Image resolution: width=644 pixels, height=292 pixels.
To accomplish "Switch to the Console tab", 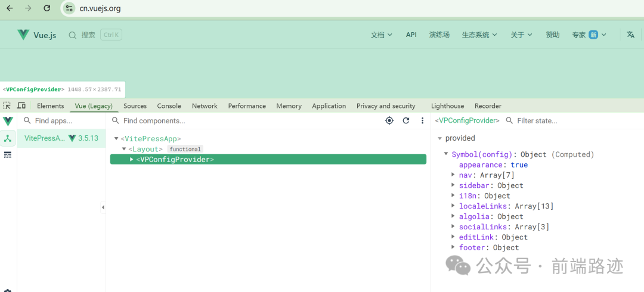I will [x=169, y=106].
